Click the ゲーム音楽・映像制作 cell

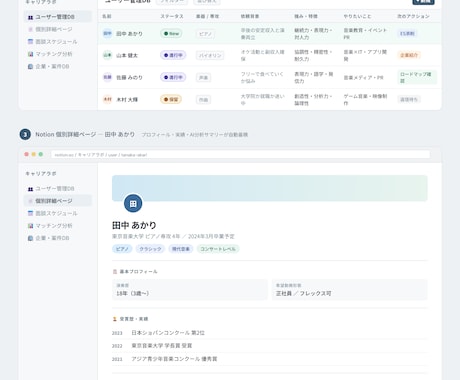click(x=365, y=99)
